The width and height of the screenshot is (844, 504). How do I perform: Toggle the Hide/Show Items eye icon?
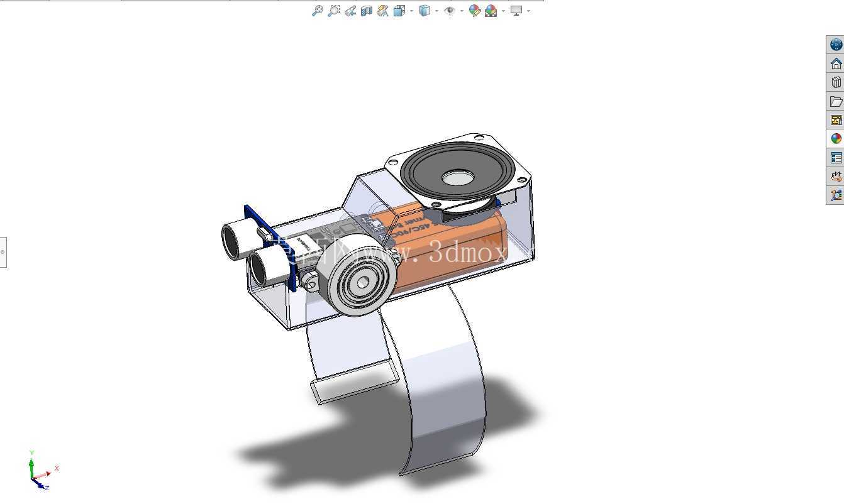[x=450, y=11]
